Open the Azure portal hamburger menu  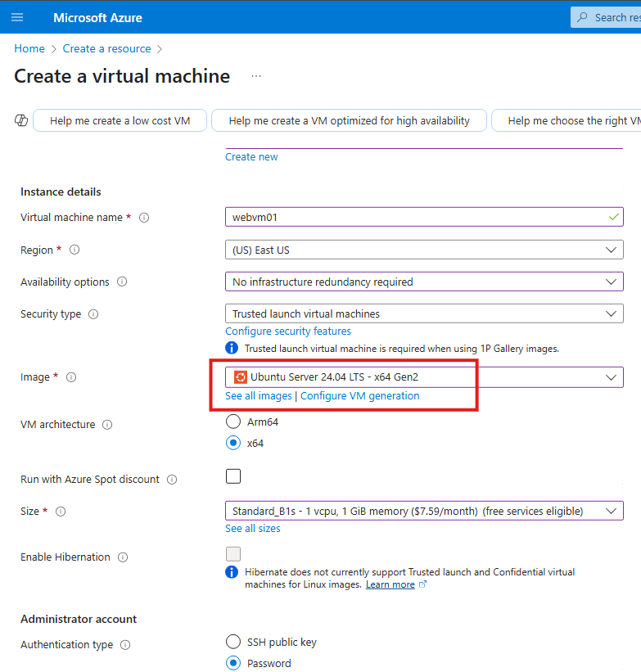(x=17, y=17)
